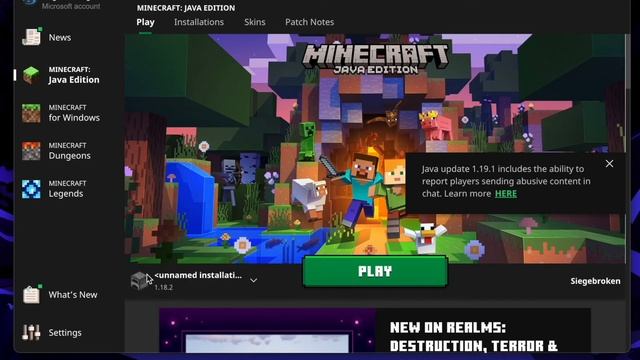Follow the HERE link in notification

(x=506, y=194)
